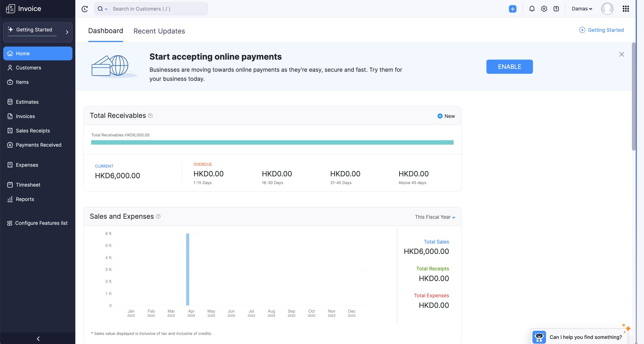Open Timesheet in sidebar

pos(38,185)
